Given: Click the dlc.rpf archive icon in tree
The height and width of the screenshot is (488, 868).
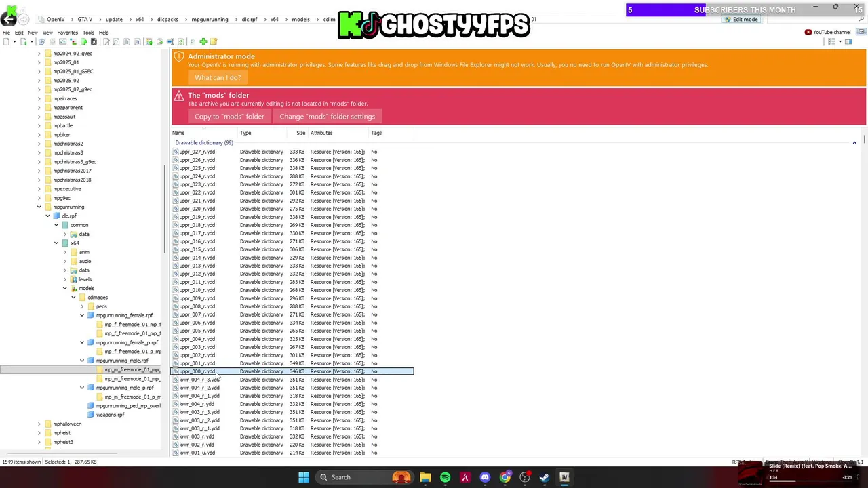Looking at the screenshot, I should coord(57,216).
